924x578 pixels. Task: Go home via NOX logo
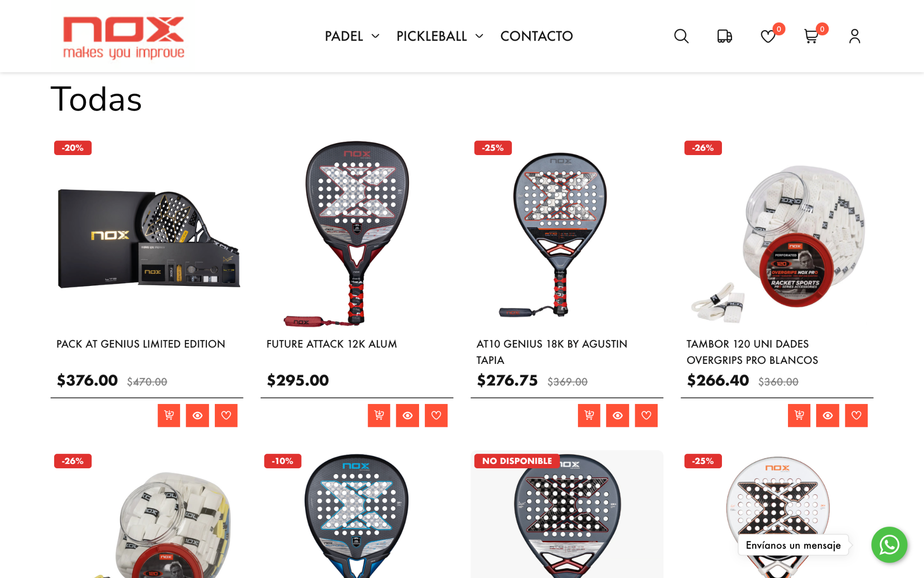124,37
